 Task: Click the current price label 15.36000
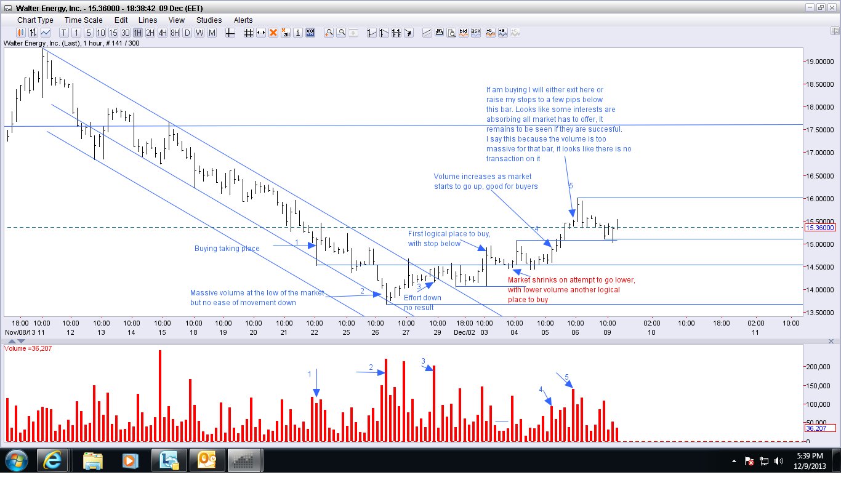(x=819, y=228)
